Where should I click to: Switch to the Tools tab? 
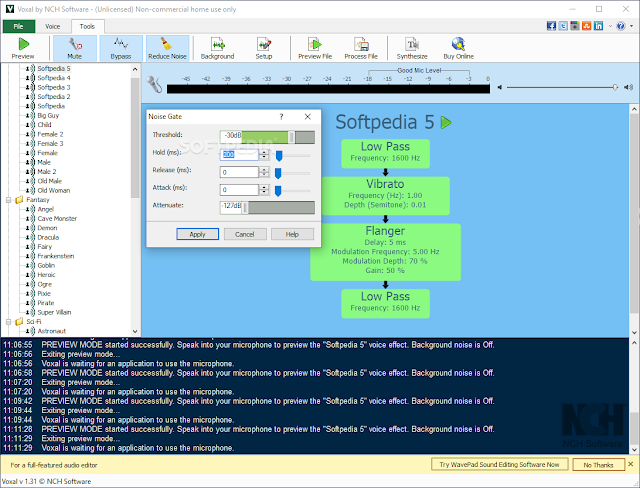point(87,27)
